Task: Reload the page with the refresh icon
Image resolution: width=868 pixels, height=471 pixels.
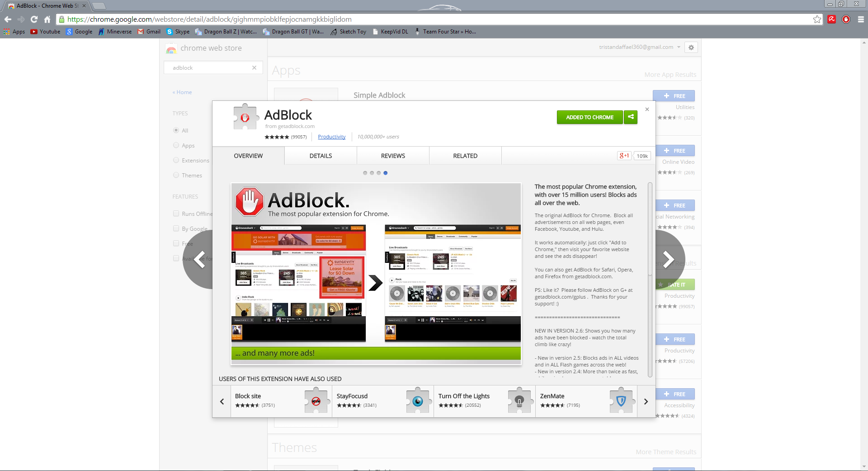Action: pyautogui.click(x=34, y=19)
